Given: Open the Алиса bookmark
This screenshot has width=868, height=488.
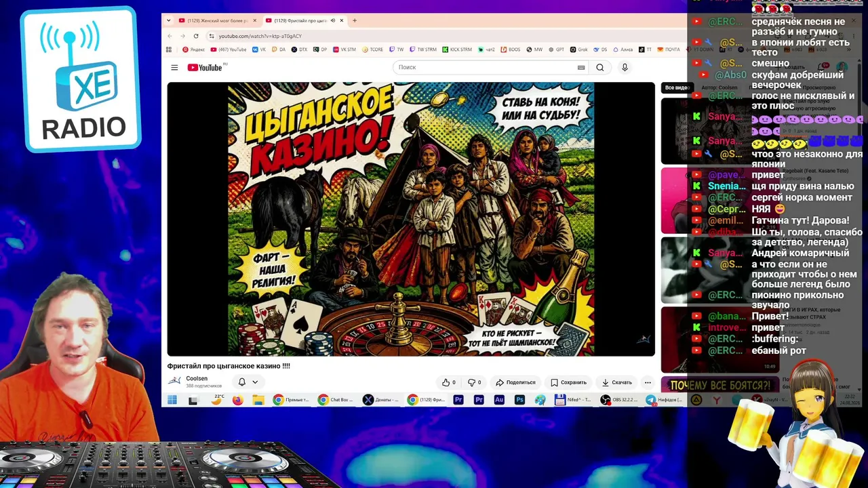Looking at the screenshot, I should [623, 49].
